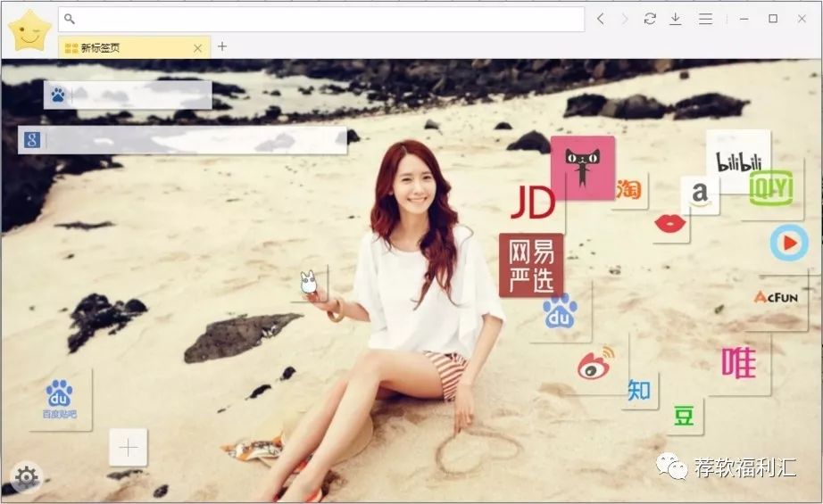
Task: Click the Baidu paw icon in search box
Action: point(58,95)
